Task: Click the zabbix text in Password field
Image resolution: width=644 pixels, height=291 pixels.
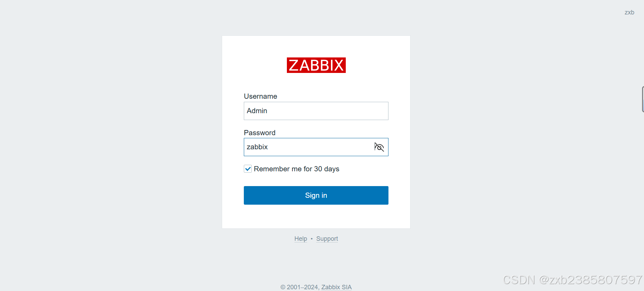Action: [x=257, y=147]
